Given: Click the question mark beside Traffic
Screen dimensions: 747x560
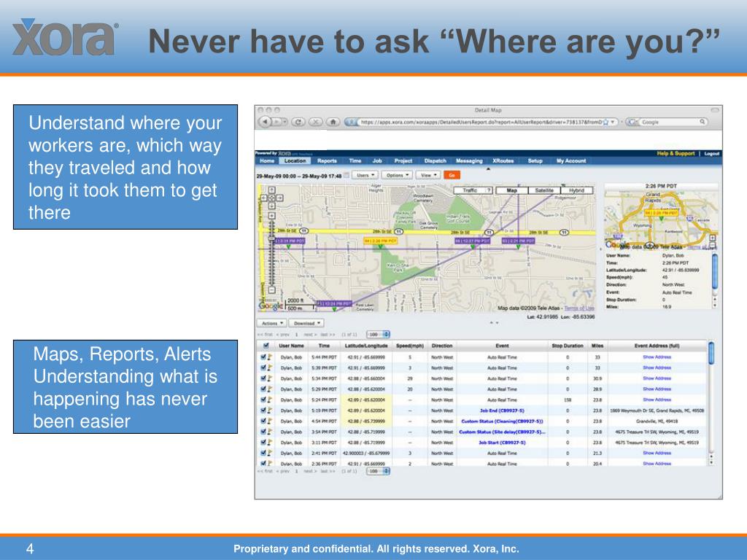Looking at the screenshot, I should [488, 190].
